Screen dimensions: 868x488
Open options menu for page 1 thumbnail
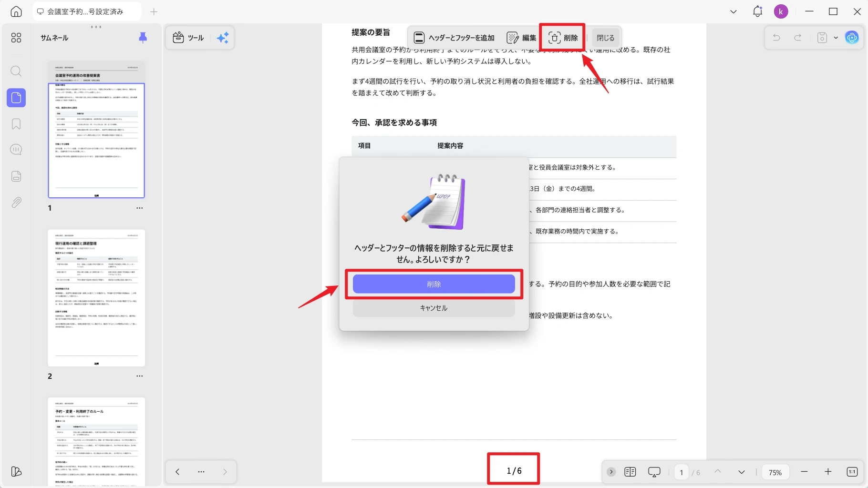tap(139, 208)
